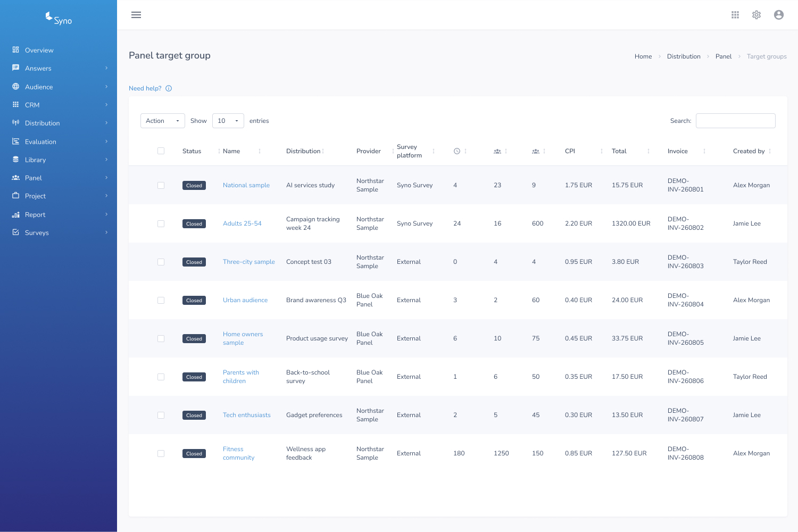798x532 pixels.
Task: Expand the Panel sidebar chevron
Action: click(x=106, y=178)
